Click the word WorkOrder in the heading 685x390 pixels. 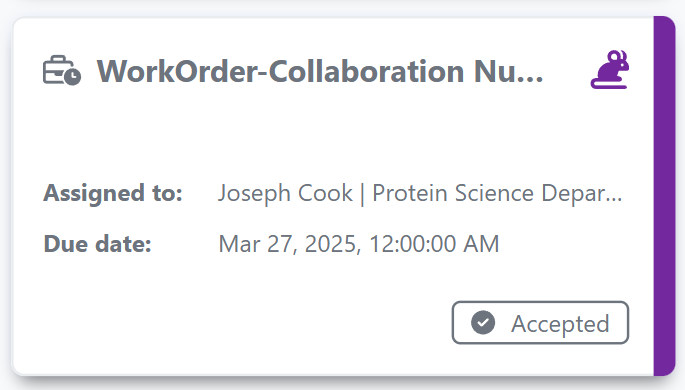pos(177,71)
